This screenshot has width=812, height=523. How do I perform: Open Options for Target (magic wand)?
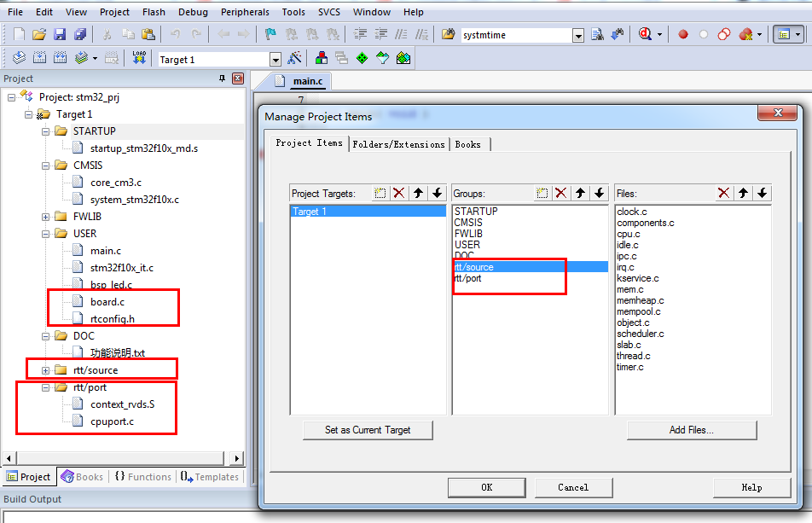pyautogui.click(x=294, y=58)
